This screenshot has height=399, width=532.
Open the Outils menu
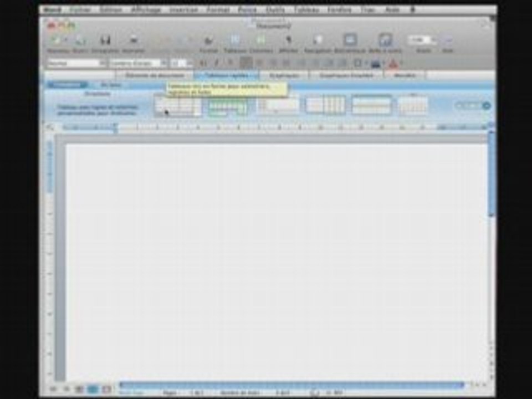point(275,10)
